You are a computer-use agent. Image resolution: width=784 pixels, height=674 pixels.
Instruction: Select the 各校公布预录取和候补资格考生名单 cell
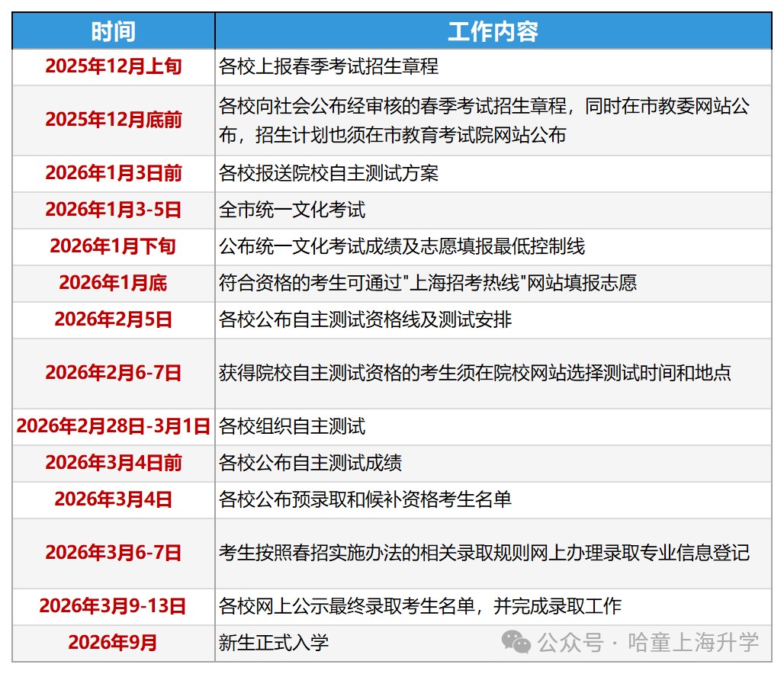tap(365, 499)
